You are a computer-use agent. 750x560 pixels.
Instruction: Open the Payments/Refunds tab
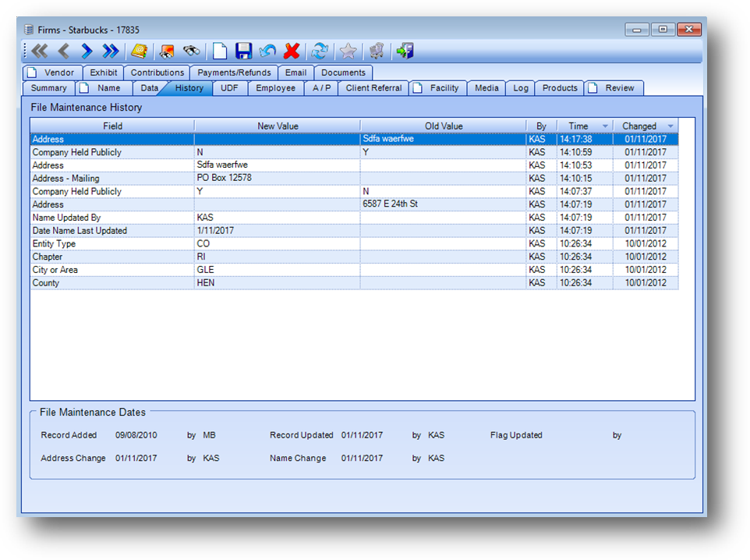click(234, 73)
